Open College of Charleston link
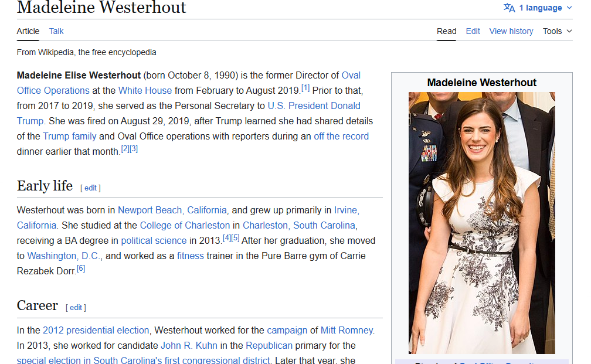This screenshot has height=364, width=591. point(185,225)
